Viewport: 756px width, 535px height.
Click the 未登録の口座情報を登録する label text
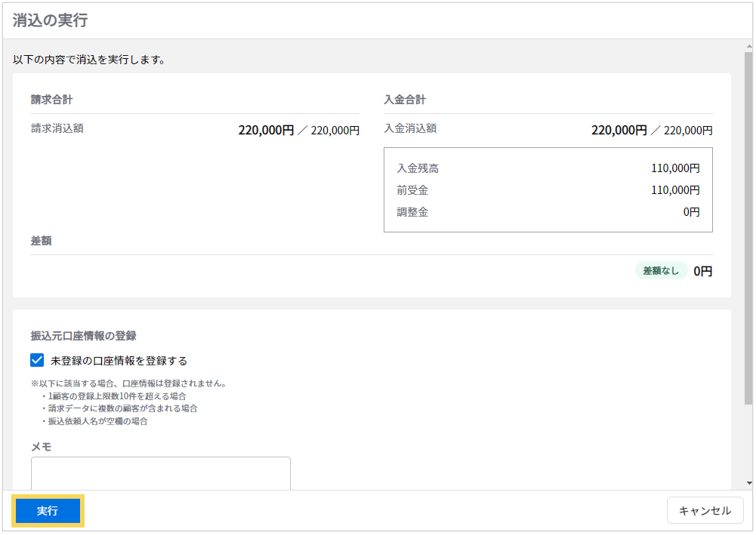[x=119, y=361]
